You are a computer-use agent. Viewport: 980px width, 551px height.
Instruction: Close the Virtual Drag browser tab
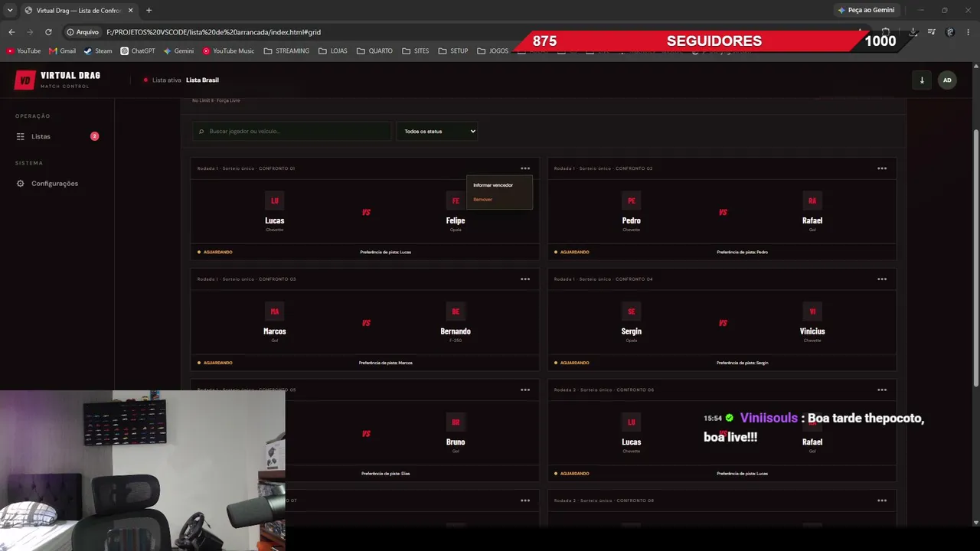130,10
